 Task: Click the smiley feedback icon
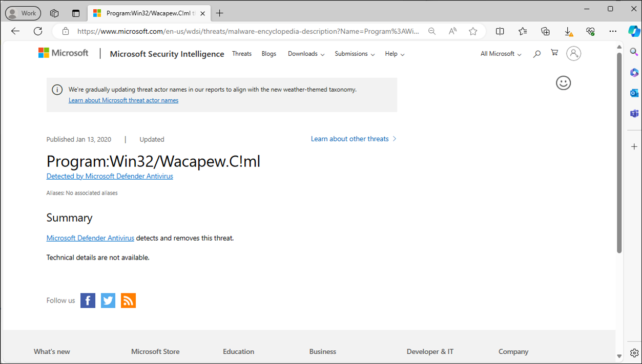click(564, 83)
